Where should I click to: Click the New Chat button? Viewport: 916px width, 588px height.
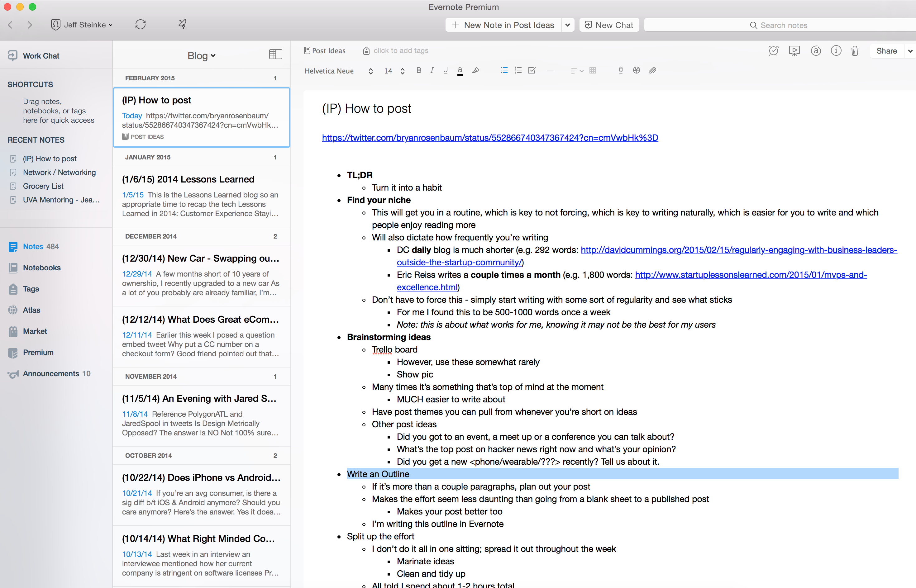coord(609,25)
